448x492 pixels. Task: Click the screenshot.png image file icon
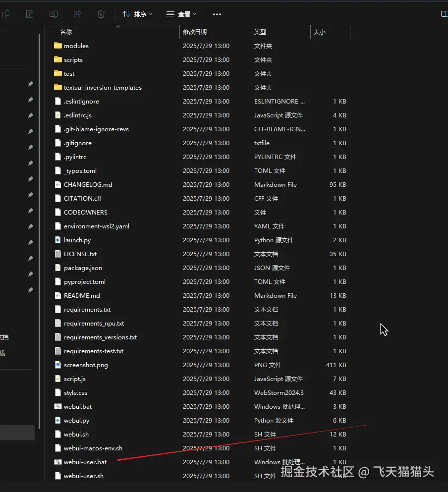[x=58, y=365]
